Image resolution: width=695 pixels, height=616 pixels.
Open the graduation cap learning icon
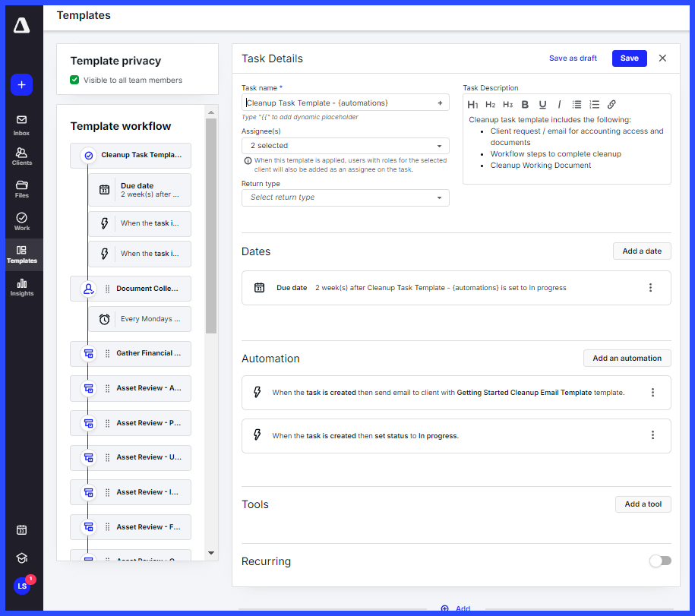(21, 558)
